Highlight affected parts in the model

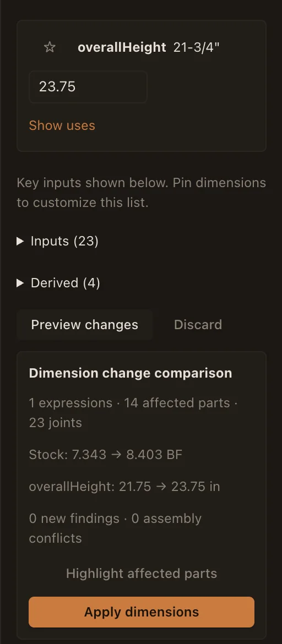click(142, 574)
